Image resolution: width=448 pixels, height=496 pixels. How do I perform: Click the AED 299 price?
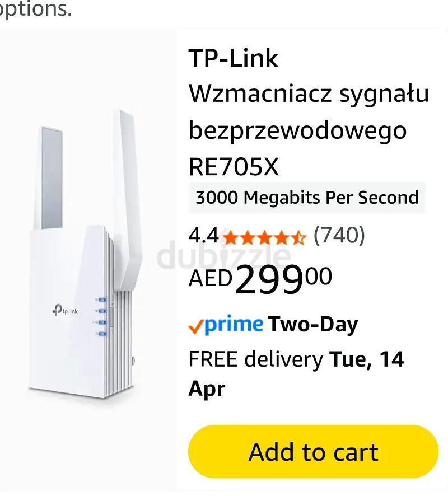pyautogui.click(x=260, y=279)
